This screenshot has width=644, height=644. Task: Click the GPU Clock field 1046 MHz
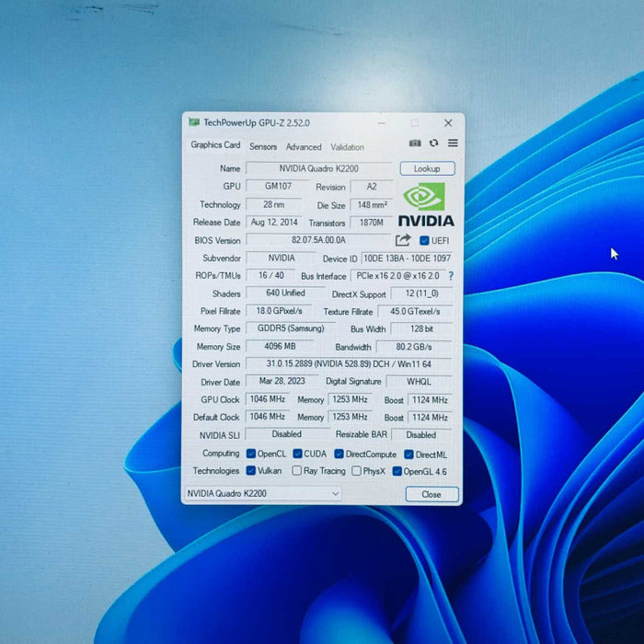coord(268,398)
